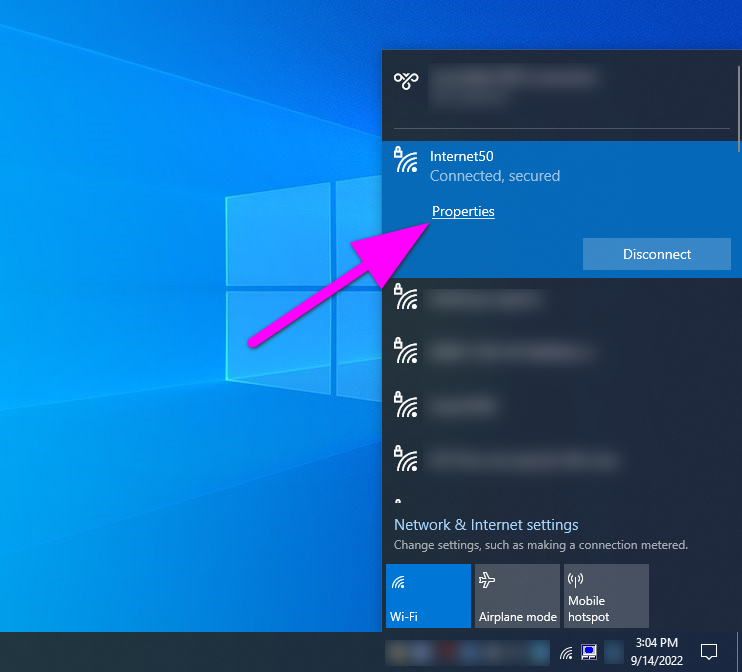
Task: Click the 'Connected, secured' status text
Action: click(x=495, y=176)
